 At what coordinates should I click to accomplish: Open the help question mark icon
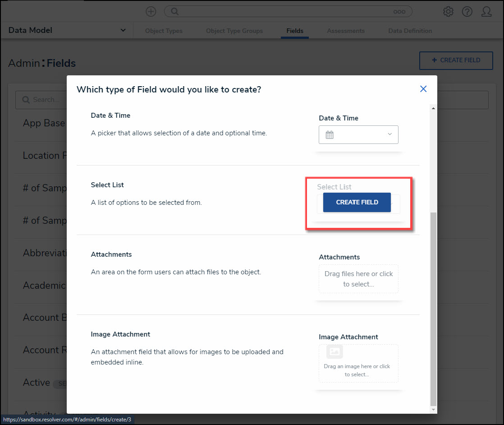coord(467,12)
